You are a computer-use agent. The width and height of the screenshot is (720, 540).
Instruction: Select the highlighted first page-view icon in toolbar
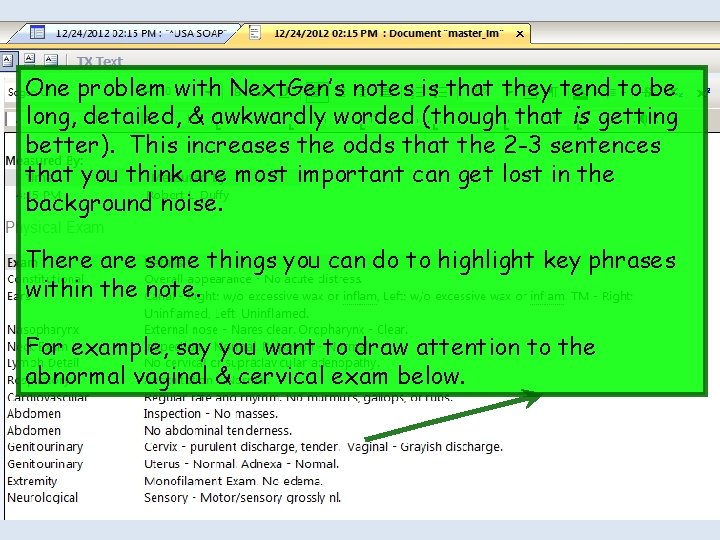coord(8,59)
